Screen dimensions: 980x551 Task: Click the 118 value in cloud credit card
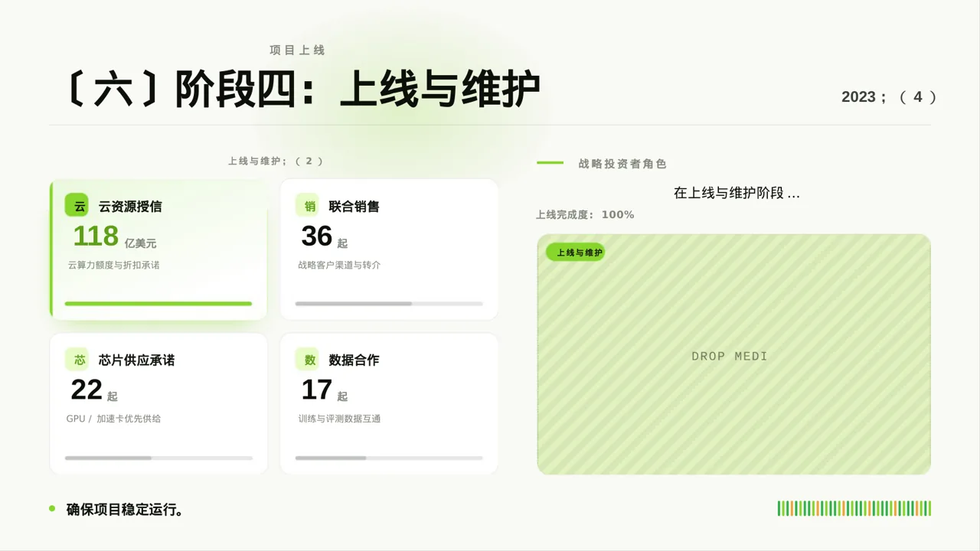point(96,236)
